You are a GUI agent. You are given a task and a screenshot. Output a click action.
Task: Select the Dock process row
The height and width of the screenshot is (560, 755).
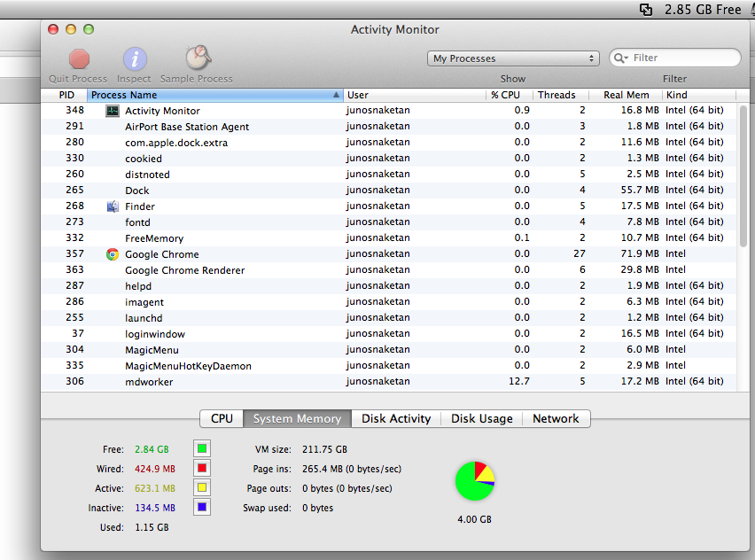[388, 190]
